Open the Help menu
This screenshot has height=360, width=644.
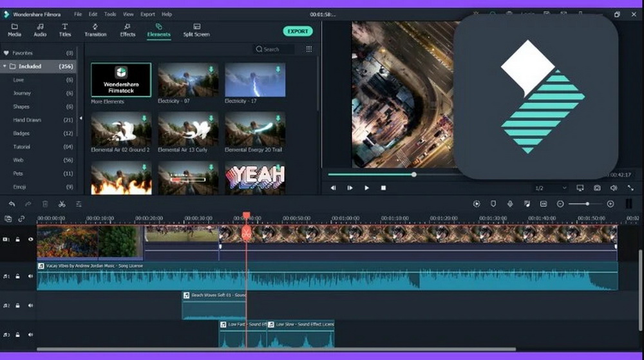(x=166, y=14)
